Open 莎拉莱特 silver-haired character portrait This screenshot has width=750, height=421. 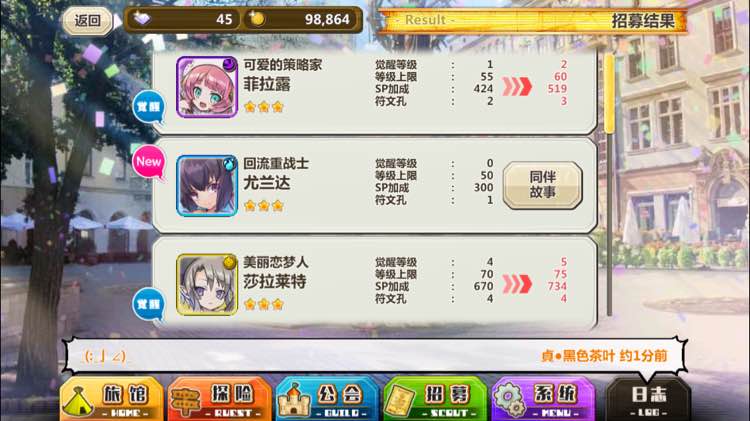coord(207,285)
